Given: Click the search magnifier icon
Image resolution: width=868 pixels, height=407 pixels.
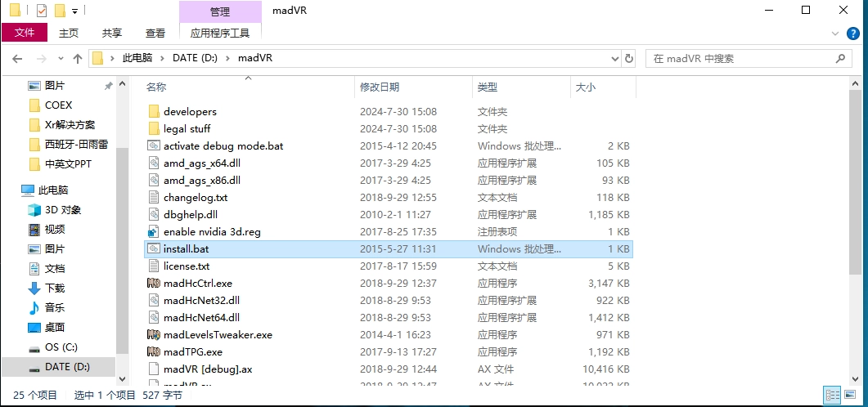Looking at the screenshot, I should (840, 58).
